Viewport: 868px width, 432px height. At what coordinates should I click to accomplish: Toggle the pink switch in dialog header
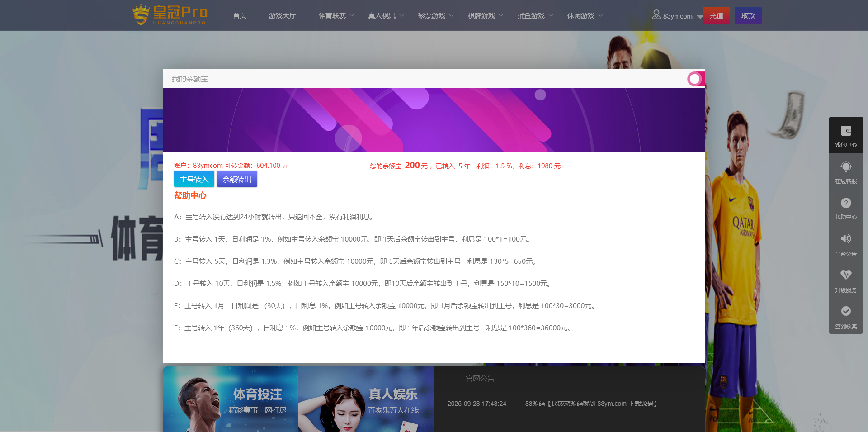[x=695, y=79]
